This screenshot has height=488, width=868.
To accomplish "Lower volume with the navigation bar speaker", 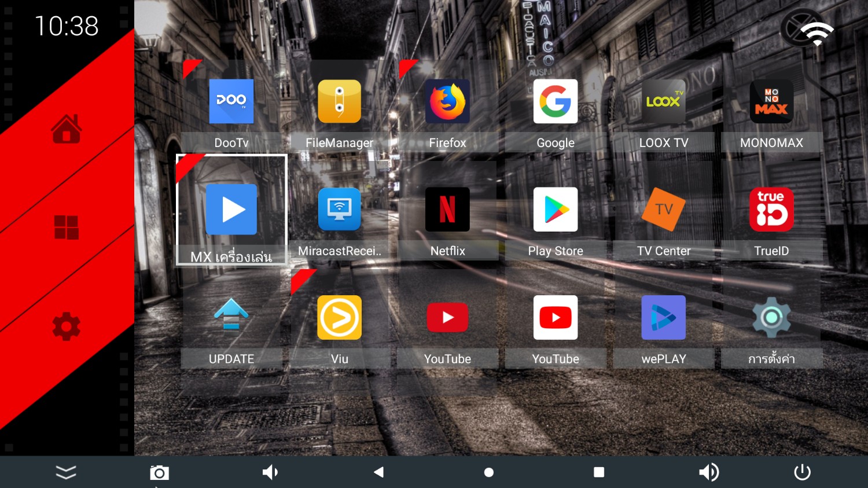I will click(270, 472).
